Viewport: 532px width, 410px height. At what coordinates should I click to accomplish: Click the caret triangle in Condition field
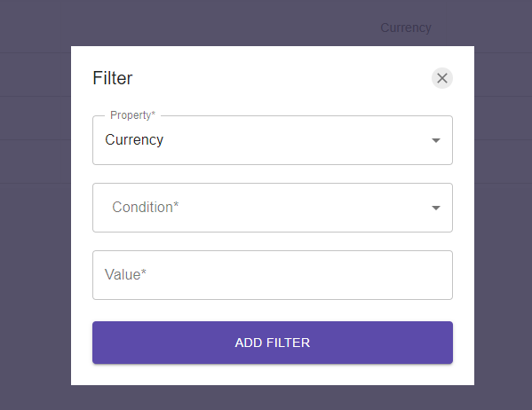(x=436, y=208)
